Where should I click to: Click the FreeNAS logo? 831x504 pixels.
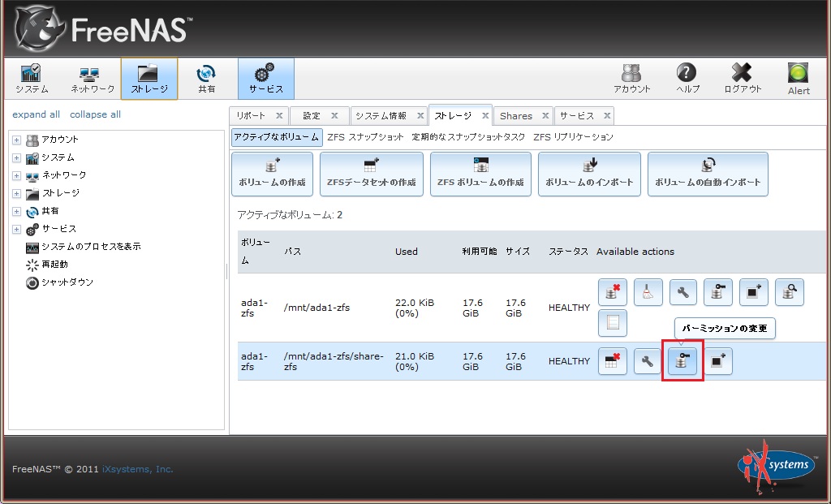pos(103,28)
